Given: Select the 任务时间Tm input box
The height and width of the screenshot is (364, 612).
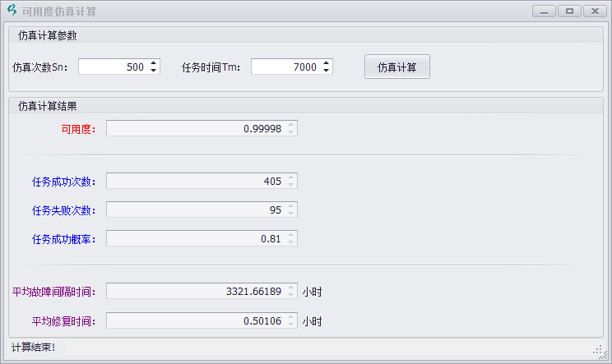Looking at the screenshot, I should [285, 67].
